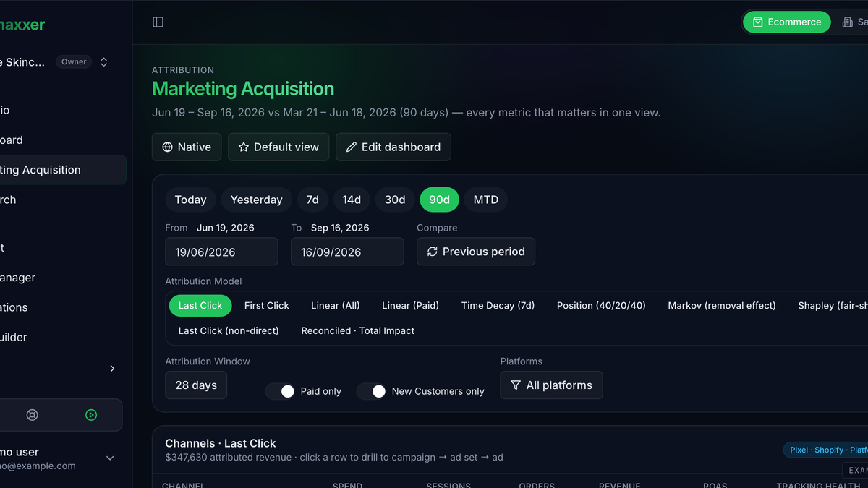Viewport: 868px width, 488px height.
Task: Click the From date field 19/06/2026
Action: tap(221, 252)
